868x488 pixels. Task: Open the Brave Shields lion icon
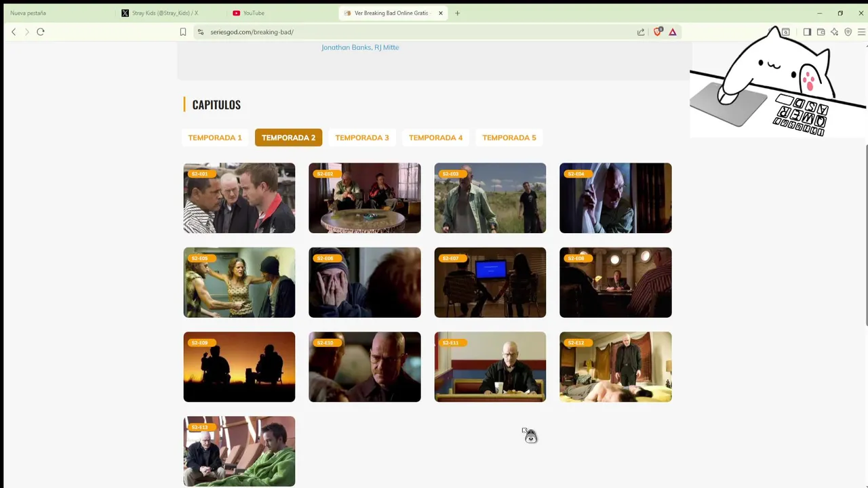657,32
